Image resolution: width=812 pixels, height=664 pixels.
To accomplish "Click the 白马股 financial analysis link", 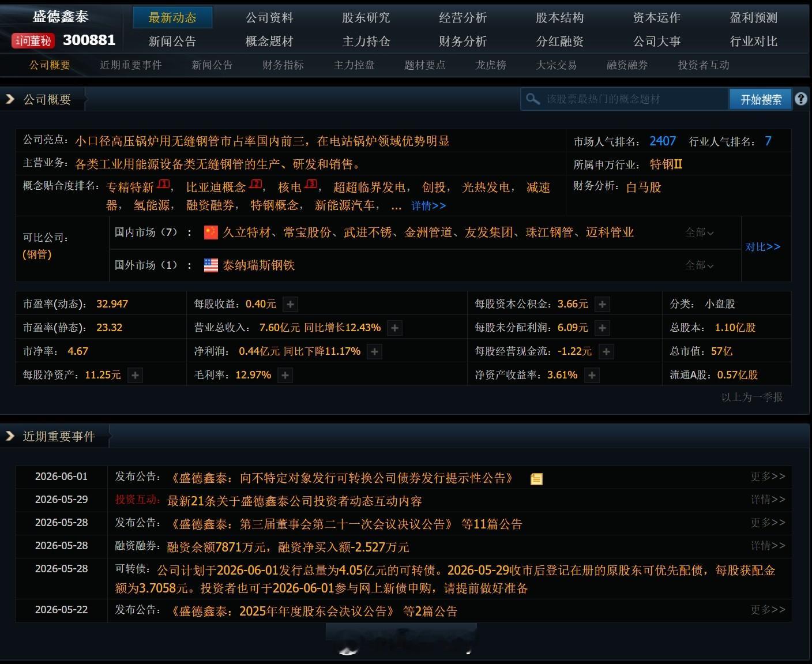I will [x=644, y=187].
